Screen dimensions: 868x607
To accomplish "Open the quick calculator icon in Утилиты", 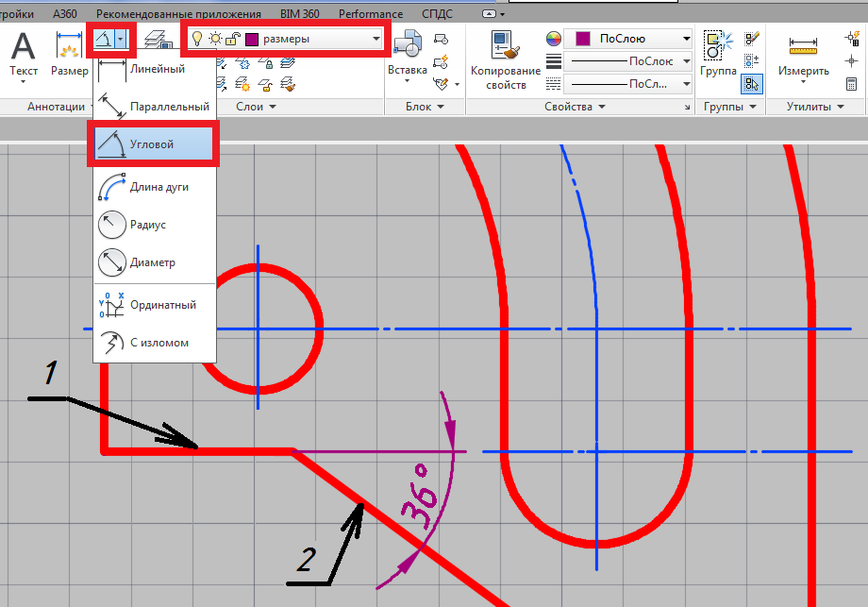I will (x=851, y=84).
